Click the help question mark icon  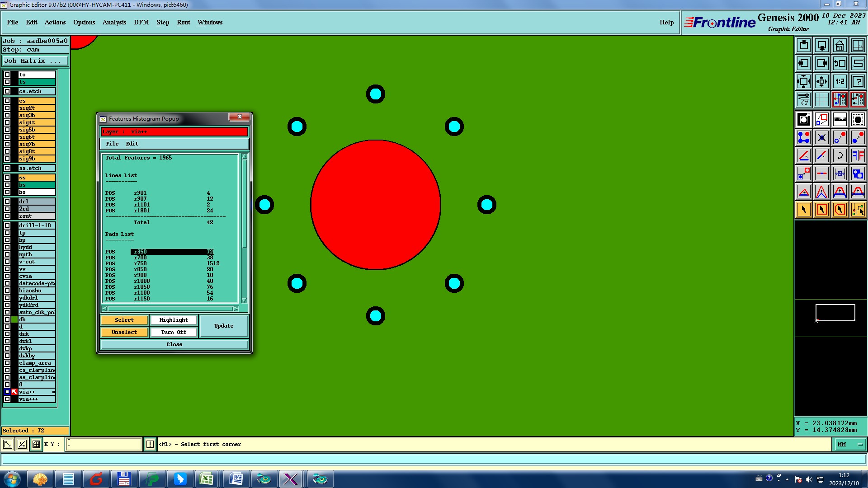(x=858, y=81)
